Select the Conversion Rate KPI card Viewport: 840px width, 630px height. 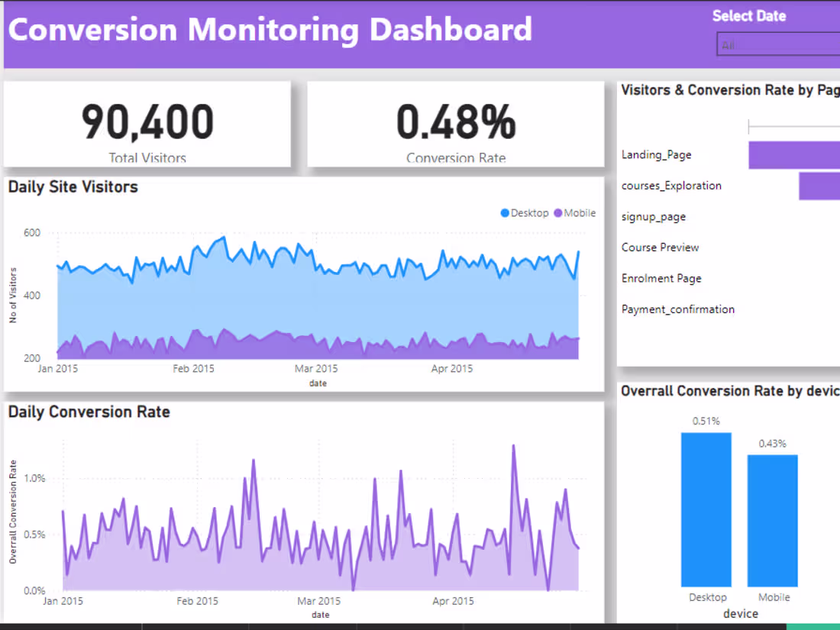456,124
